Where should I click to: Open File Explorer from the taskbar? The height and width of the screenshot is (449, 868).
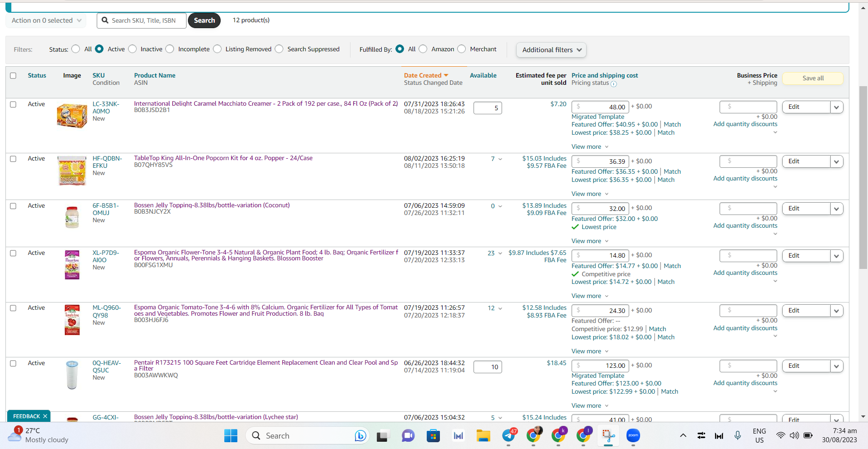coord(483,436)
